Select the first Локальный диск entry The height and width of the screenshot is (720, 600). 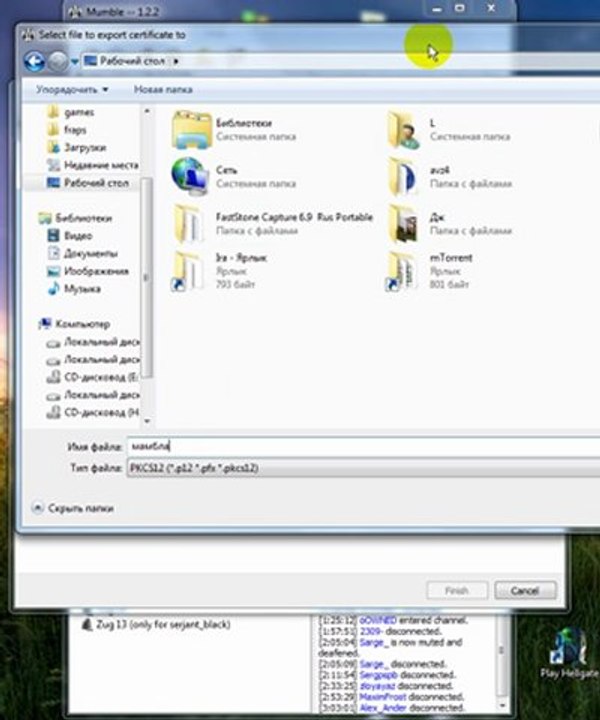(93, 342)
